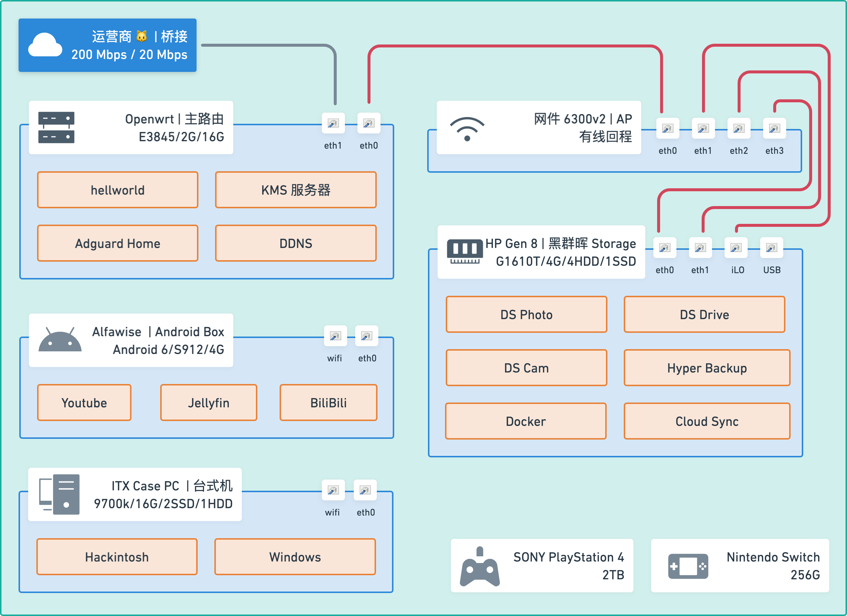Click the RAM memory icon on HP Gen 8

[465, 252]
